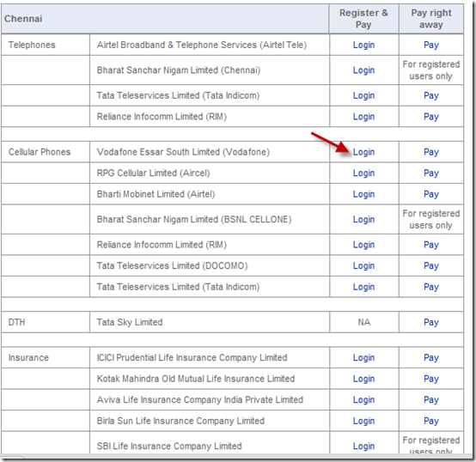The height and width of the screenshot is (462, 476).
Task: Click 'Vodafone Essar South Limited (Vodafone)' biller name
Action: (183, 152)
